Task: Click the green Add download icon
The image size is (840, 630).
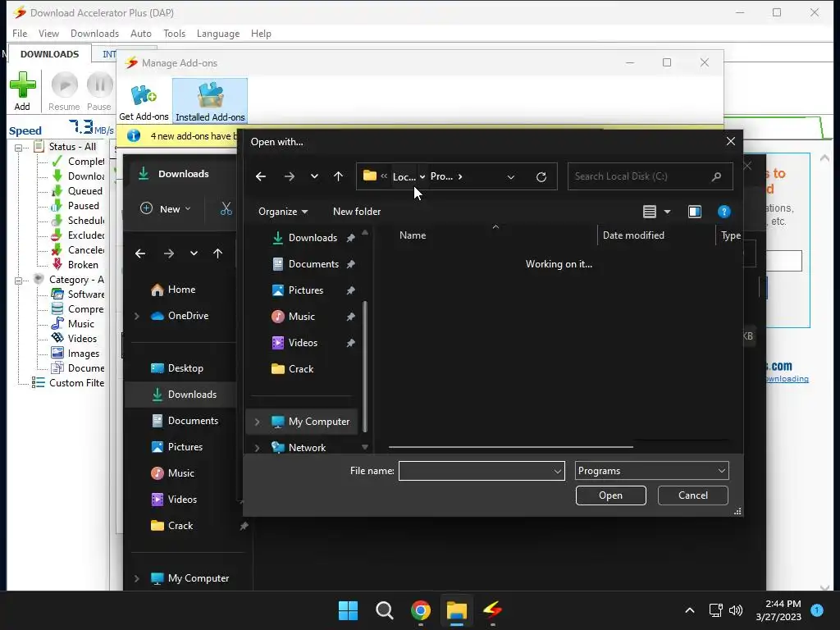Action: point(22,84)
